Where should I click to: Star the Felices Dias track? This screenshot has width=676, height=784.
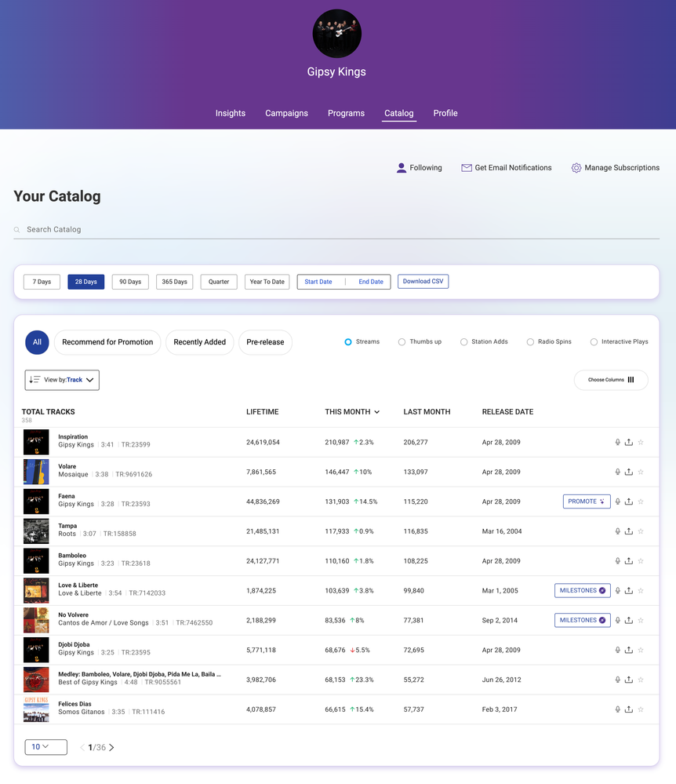[641, 709]
